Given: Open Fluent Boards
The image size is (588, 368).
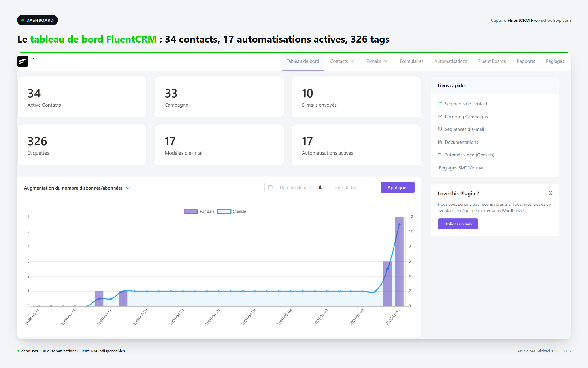Looking at the screenshot, I should pos(492,61).
